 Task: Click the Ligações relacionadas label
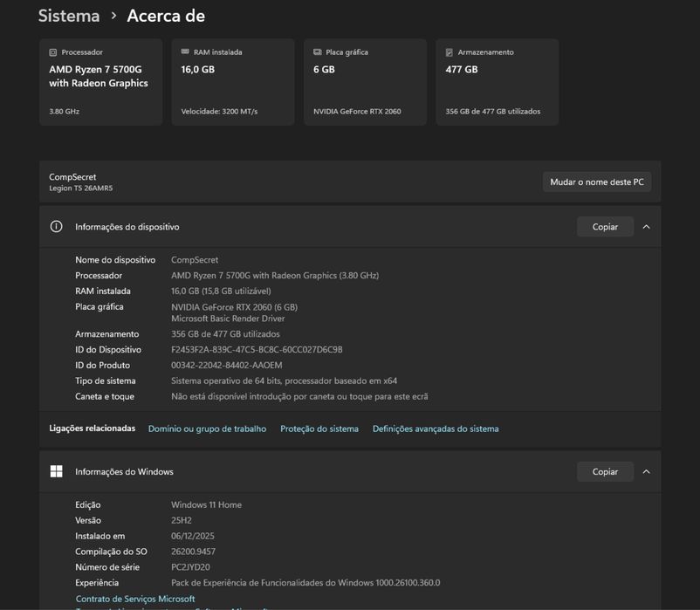(92, 428)
